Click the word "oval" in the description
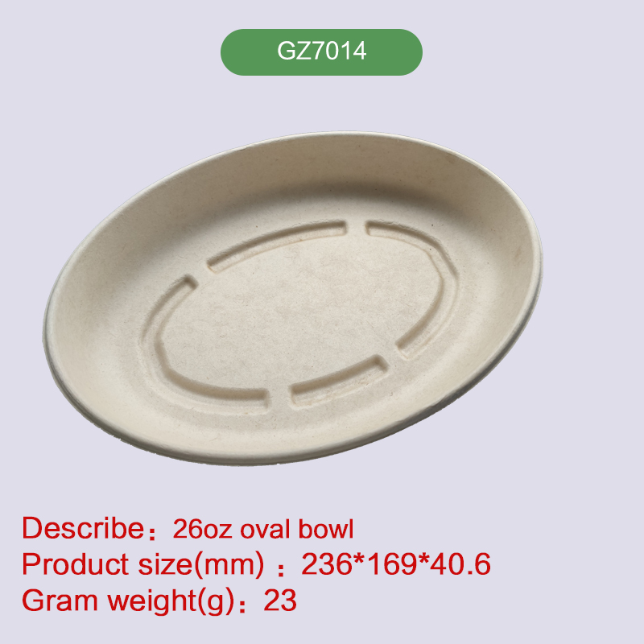 point(266,529)
